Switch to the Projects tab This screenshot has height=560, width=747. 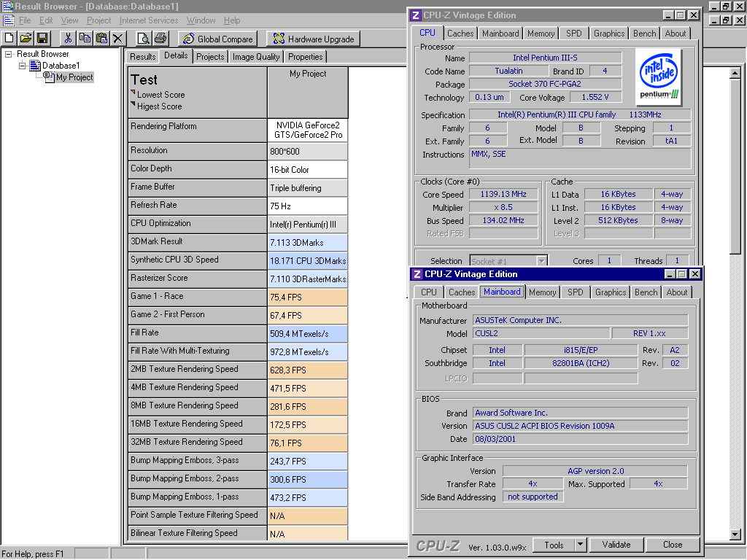(x=210, y=57)
